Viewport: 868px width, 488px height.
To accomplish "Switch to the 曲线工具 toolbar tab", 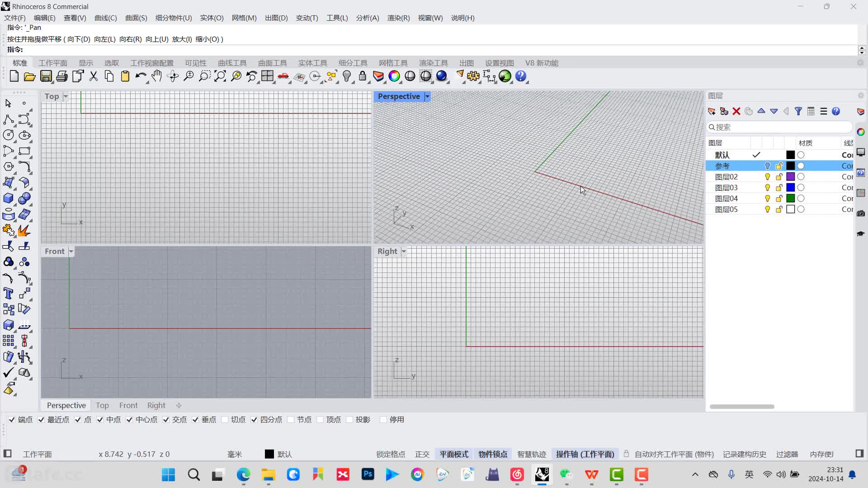I will (x=232, y=63).
